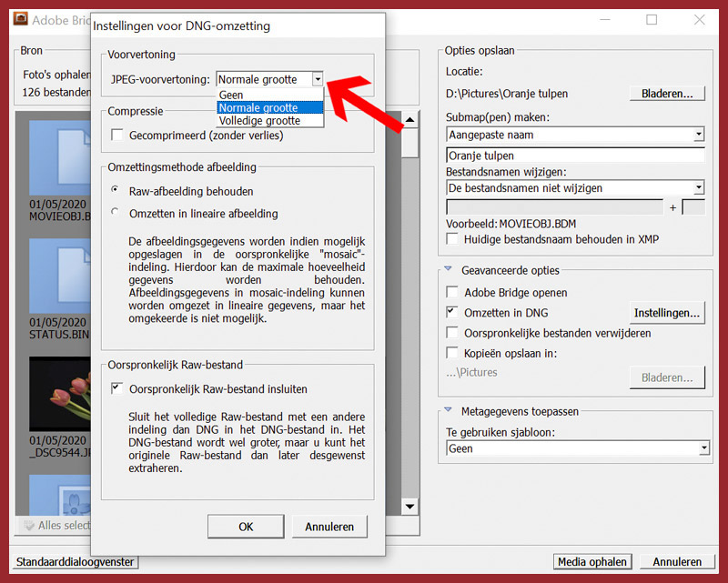Image resolution: width=728 pixels, height=583 pixels.
Task: Click Bladeren next to the Locatie path
Action: tap(667, 94)
